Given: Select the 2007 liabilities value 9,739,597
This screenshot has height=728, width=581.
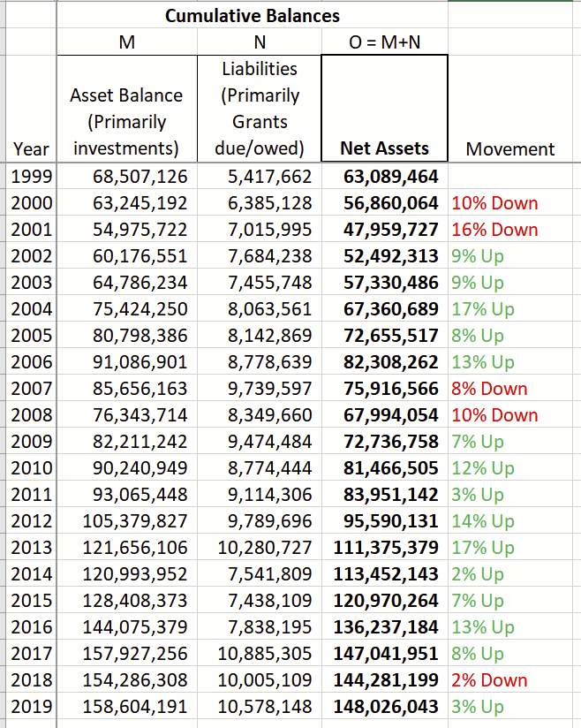Looking at the screenshot, I should (269, 389).
